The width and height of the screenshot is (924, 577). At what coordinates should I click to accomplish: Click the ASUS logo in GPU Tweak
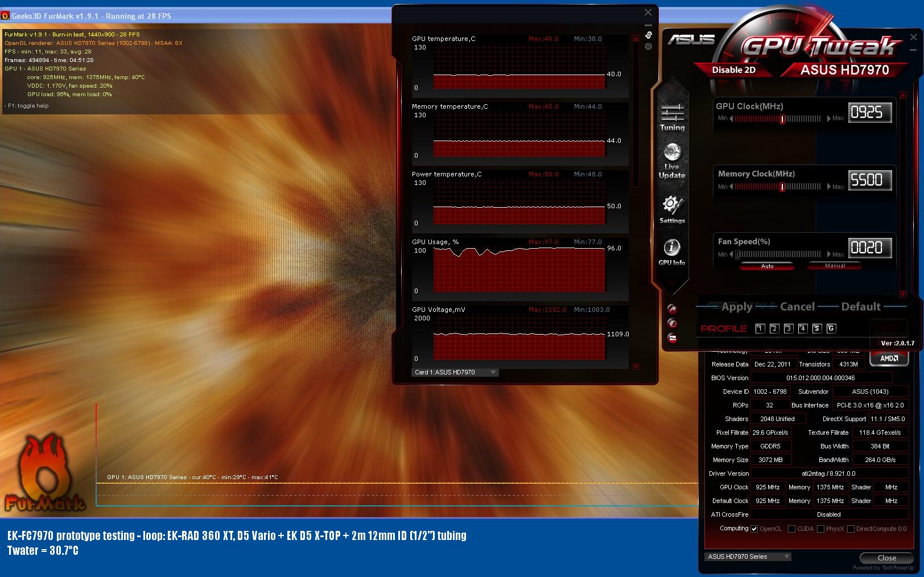(691, 39)
